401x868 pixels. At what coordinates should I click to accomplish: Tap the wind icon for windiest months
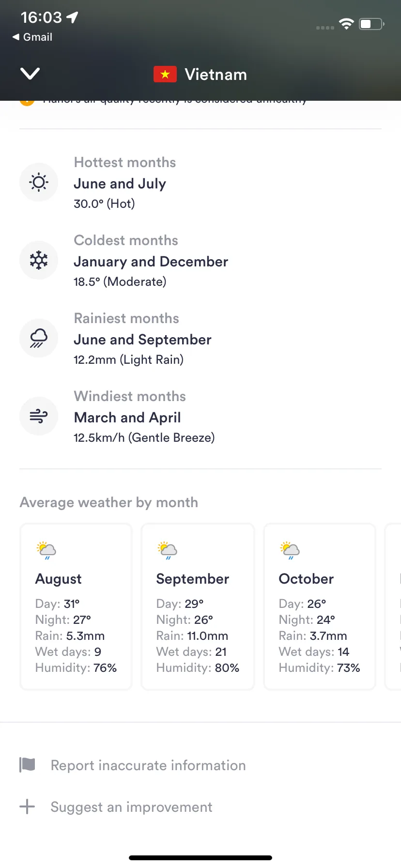click(x=39, y=416)
